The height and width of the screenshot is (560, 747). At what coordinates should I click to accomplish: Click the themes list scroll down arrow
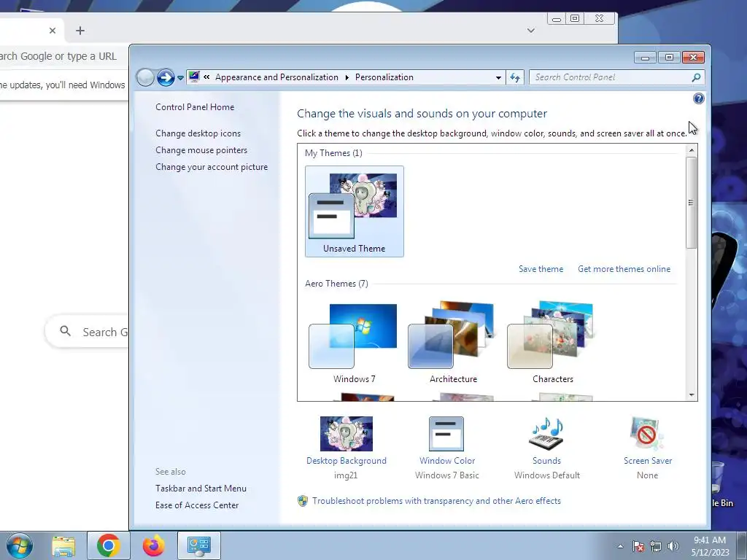click(x=692, y=394)
